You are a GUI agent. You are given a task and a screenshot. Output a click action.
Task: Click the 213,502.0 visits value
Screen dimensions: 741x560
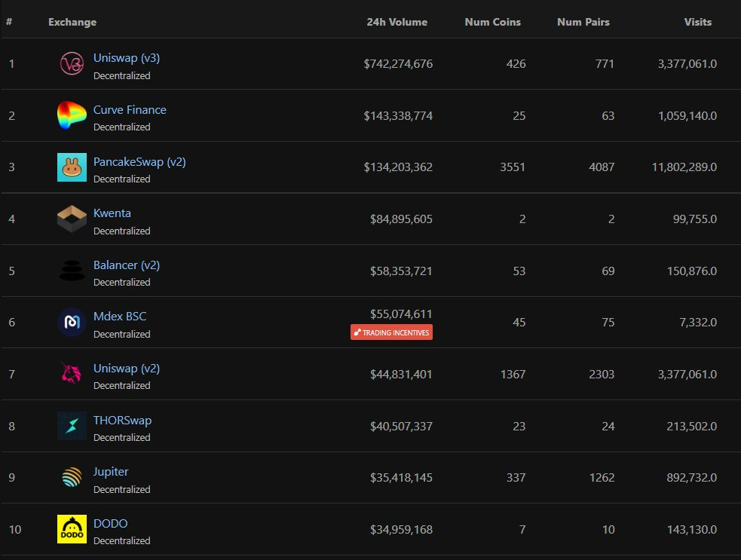coord(692,427)
